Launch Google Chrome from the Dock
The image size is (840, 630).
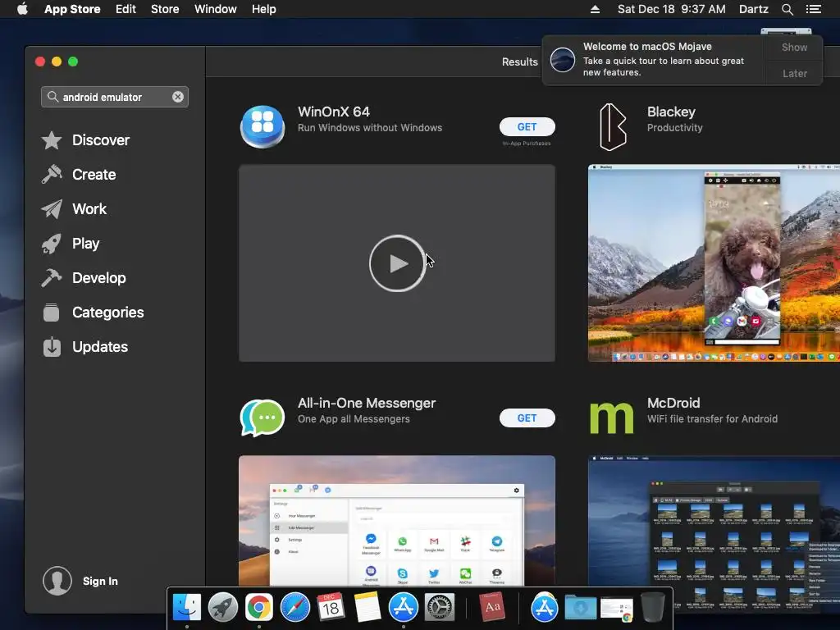258,608
